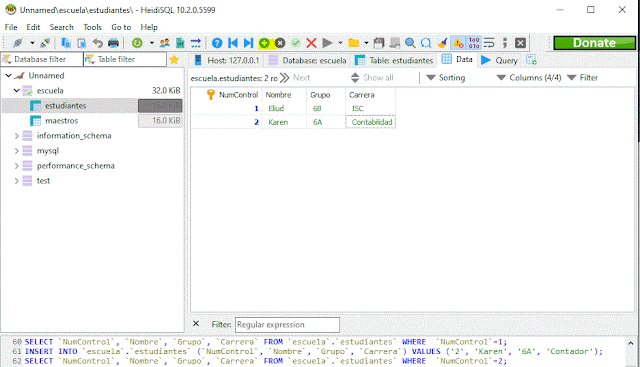Click the find and replace icon

[x=426, y=43]
